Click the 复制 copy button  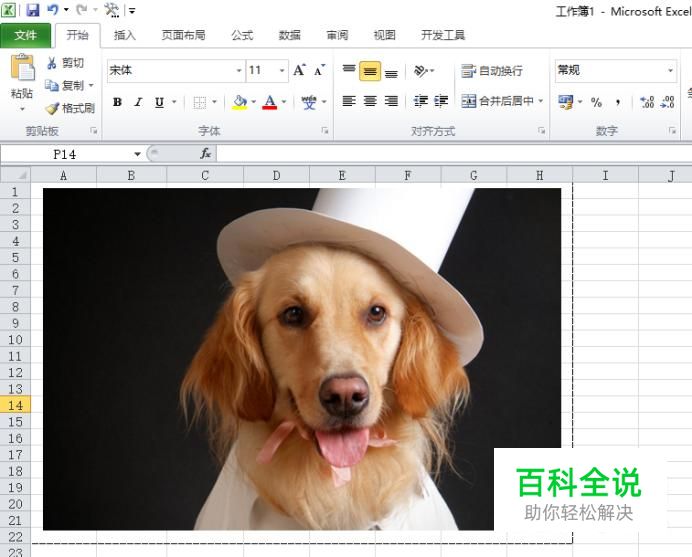(x=64, y=86)
